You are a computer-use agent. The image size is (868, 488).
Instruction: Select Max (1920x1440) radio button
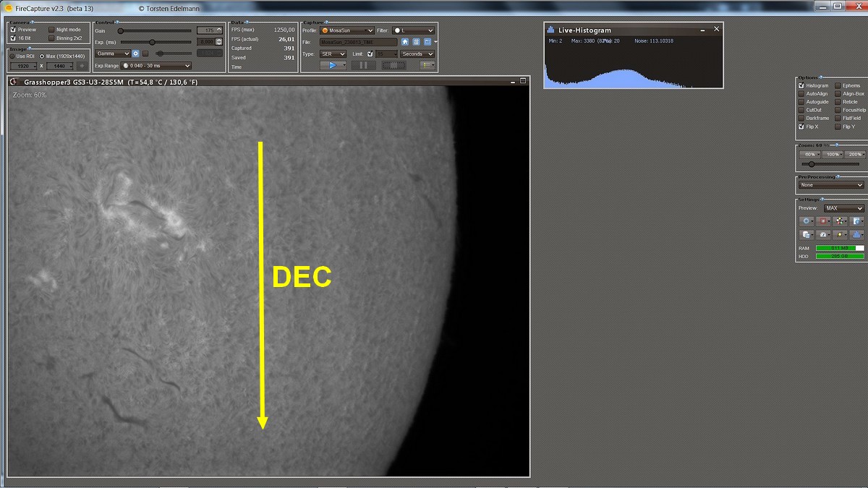(42, 56)
